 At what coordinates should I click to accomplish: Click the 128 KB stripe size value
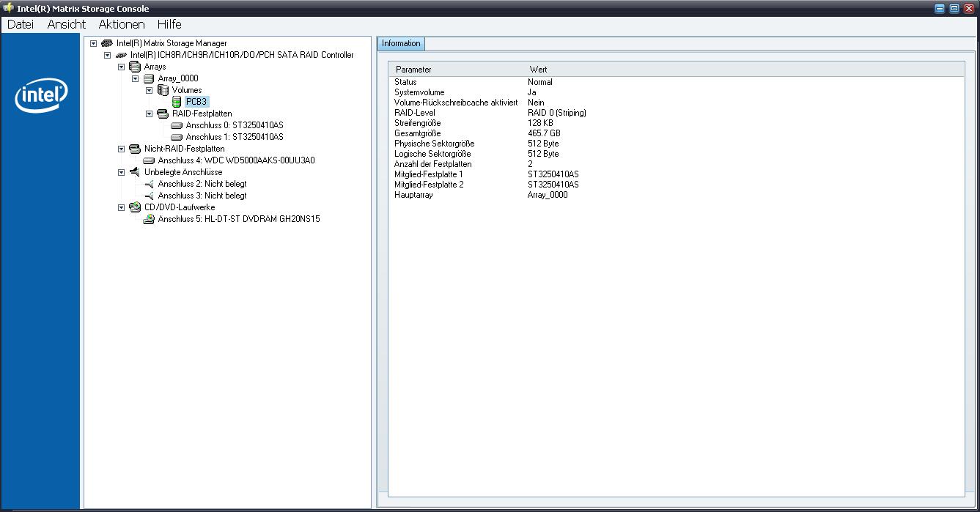540,123
